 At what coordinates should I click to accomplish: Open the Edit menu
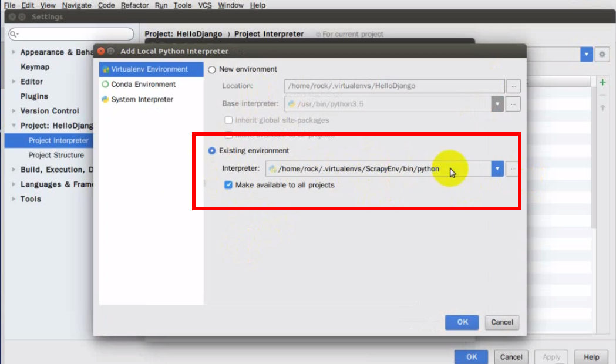pyautogui.click(x=28, y=5)
